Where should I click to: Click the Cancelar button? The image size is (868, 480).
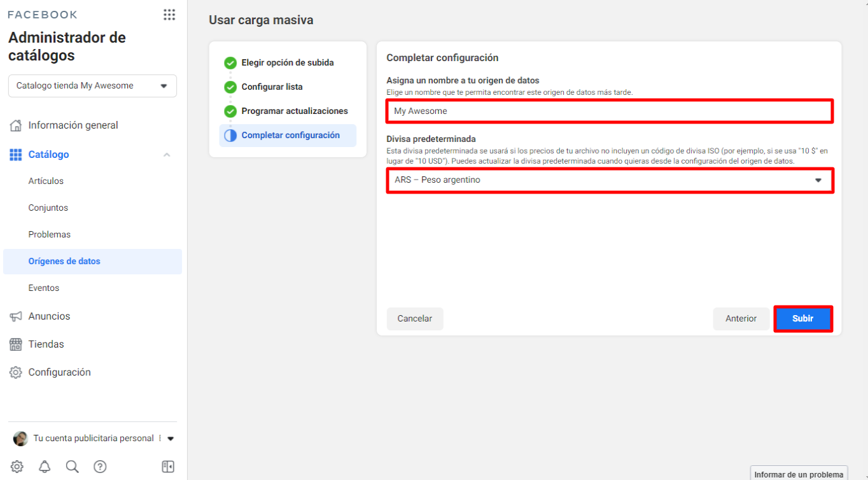point(415,319)
